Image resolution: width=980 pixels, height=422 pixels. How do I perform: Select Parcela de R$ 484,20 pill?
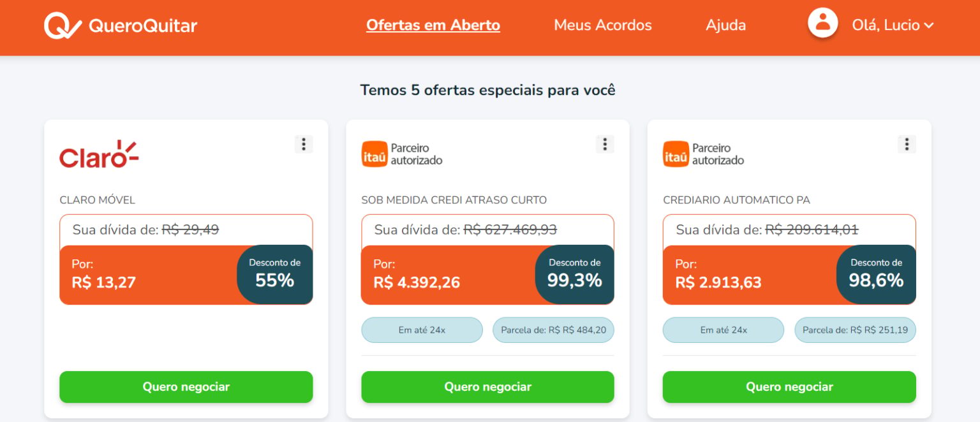coord(553,330)
